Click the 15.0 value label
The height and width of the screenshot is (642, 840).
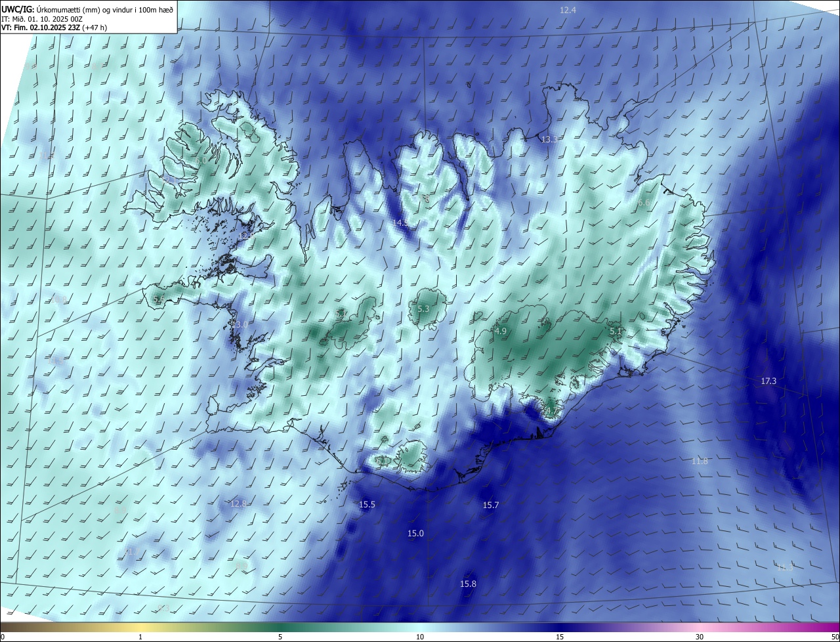pos(415,533)
